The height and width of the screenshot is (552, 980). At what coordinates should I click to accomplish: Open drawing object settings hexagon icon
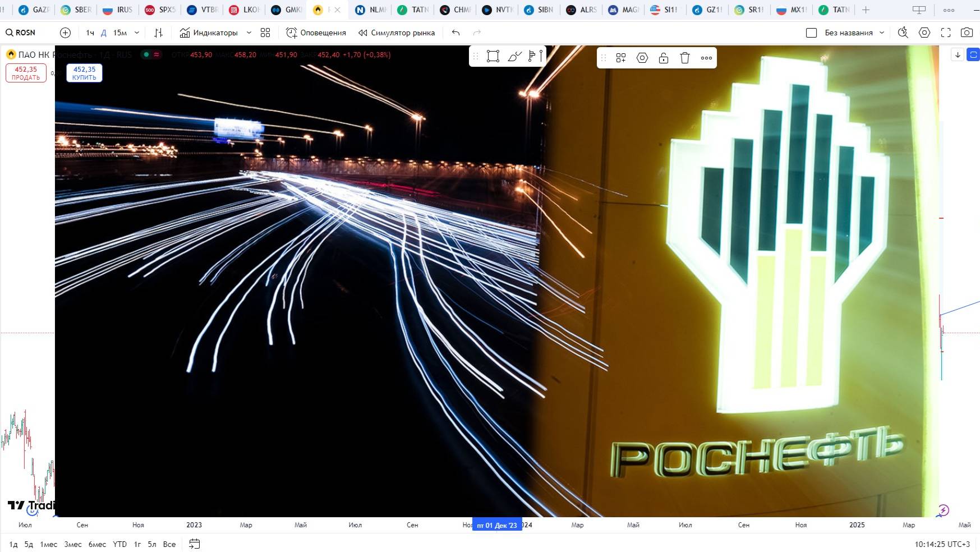(x=642, y=58)
